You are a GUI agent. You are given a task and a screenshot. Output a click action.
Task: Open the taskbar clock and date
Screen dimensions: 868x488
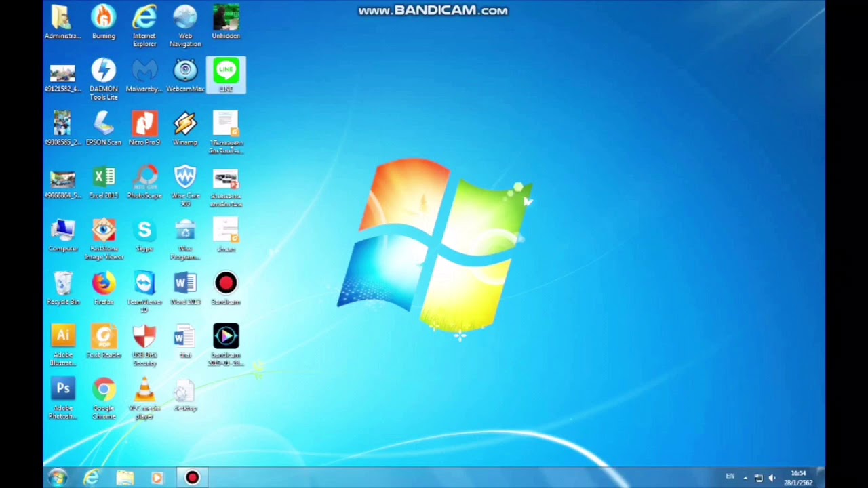[x=798, y=478]
